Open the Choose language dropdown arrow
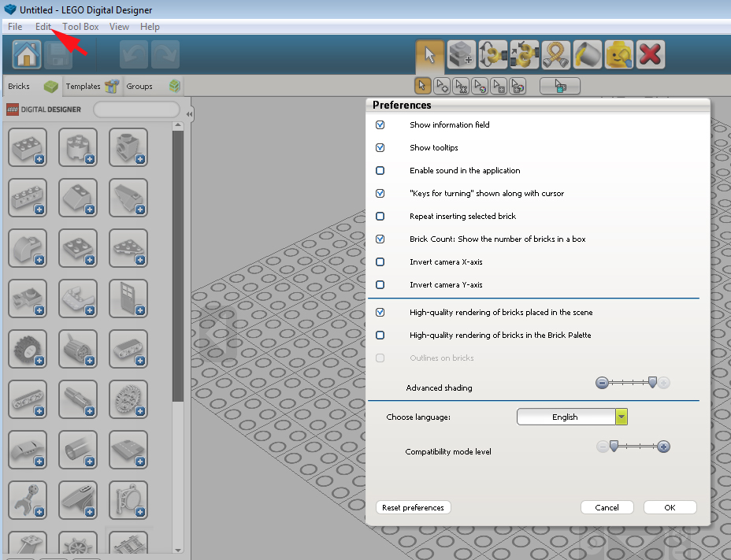The image size is (731, 560). click(x=621, y=417)
